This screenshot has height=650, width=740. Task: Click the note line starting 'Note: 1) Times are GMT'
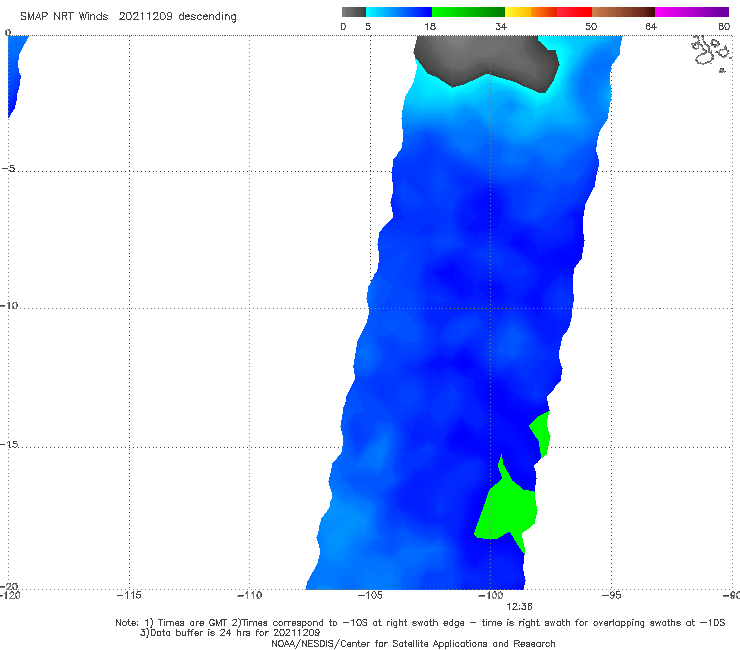pyautogui.click(x=420, y=623)
